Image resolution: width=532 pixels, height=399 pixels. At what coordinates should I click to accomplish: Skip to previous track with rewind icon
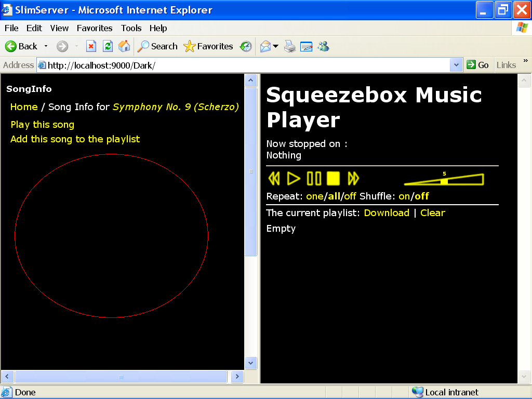274,179
